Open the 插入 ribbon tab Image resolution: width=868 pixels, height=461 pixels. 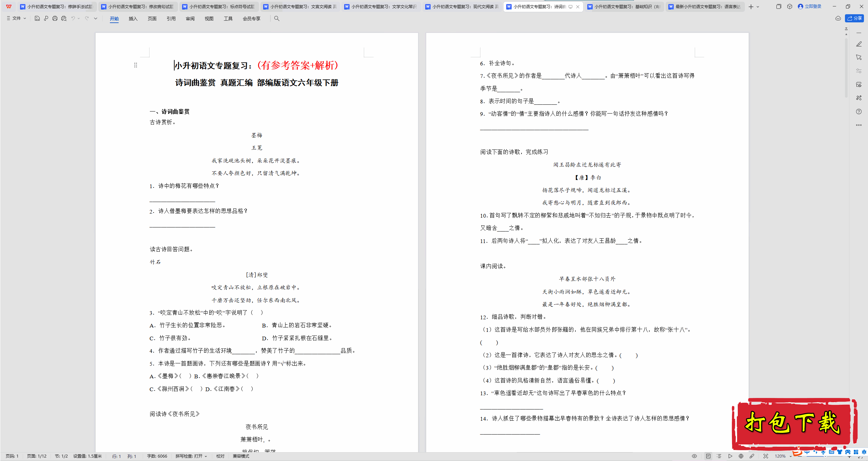[133, 19]
